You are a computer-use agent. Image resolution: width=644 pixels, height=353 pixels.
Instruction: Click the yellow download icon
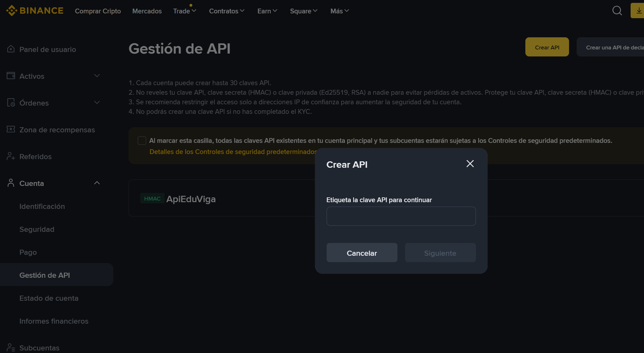(x=639, y=11)
